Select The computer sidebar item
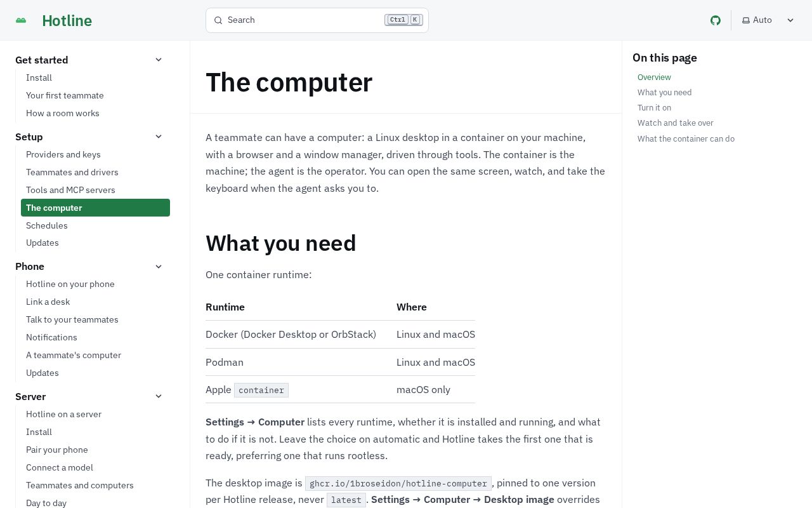Image resolution: width=812 pixels, height=508 pixels. coord(95,208)
